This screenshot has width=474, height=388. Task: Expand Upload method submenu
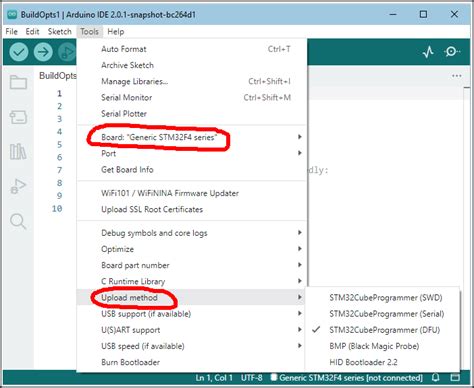click(x=192, y=298)
